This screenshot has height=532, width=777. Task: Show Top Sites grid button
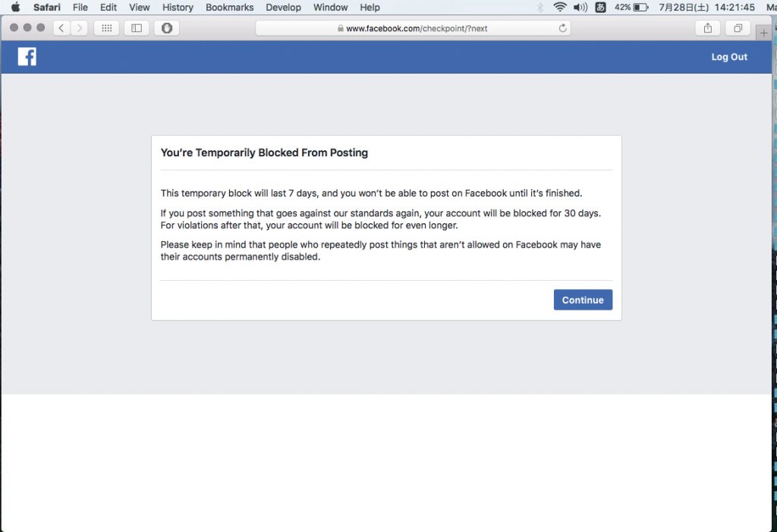pyautogui.click(x=106, y=28)
